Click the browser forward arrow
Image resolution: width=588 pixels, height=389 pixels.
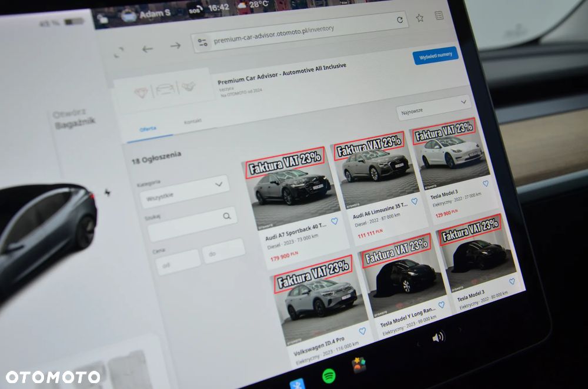pyautogui.click(x=175, y=46)
